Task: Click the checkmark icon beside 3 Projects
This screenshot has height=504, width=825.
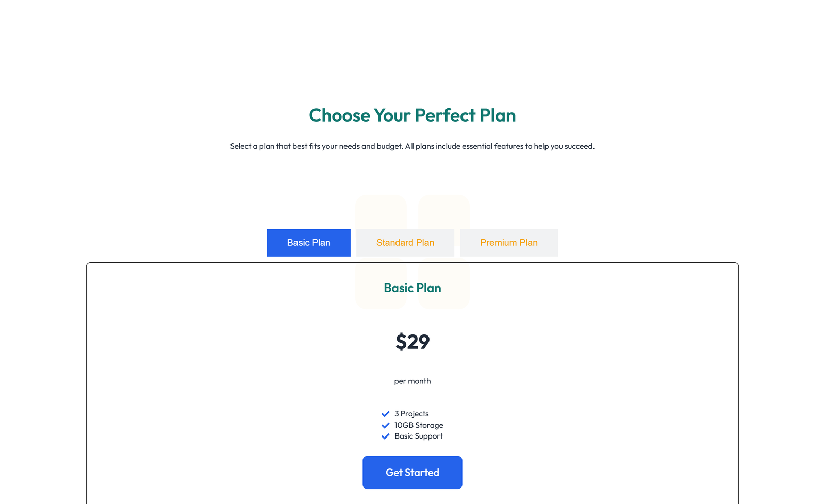Action: click(385, 413)
